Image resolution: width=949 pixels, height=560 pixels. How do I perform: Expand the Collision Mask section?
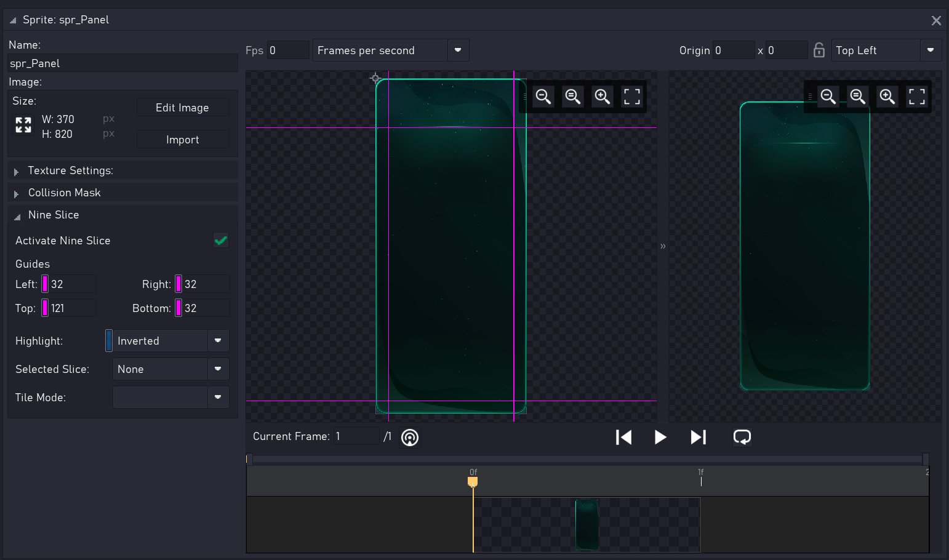point(17,194)
